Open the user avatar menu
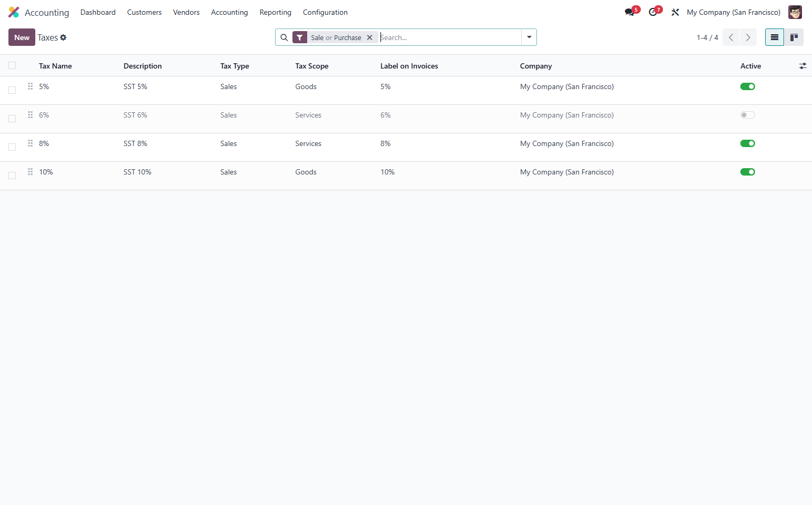 pos(795,12)
